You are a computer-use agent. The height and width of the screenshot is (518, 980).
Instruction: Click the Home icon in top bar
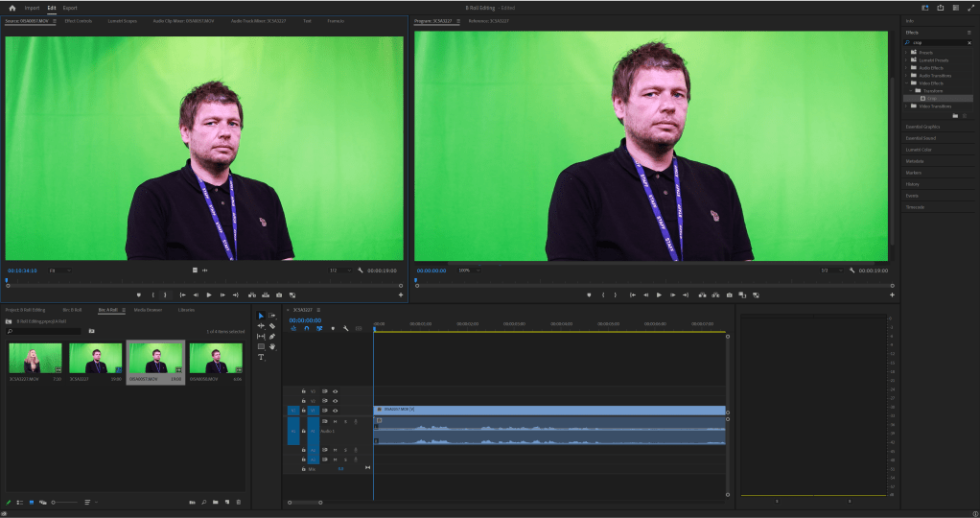coord(12,8)
